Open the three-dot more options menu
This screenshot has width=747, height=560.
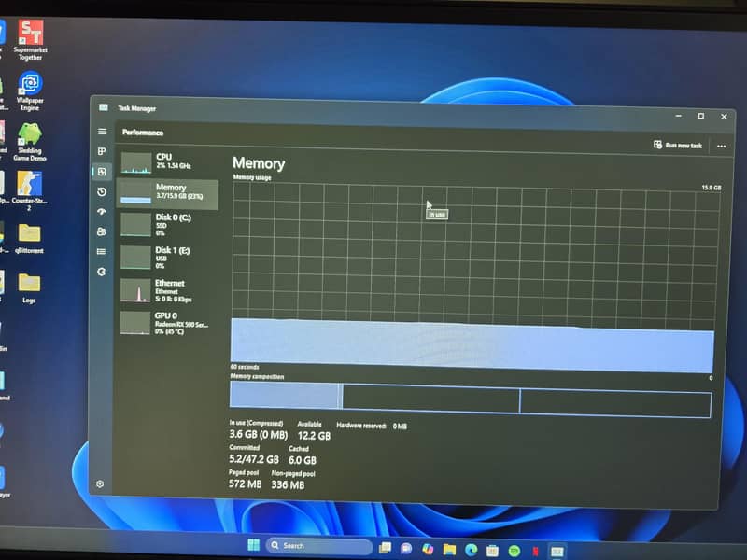(x=721, y=147)
